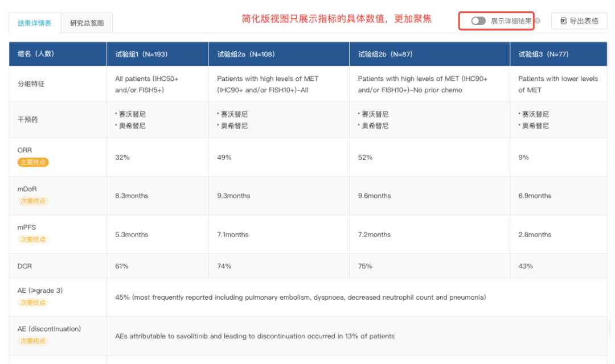
Task: Click the mPFS value 7.2months
Action: click(374, 234)
